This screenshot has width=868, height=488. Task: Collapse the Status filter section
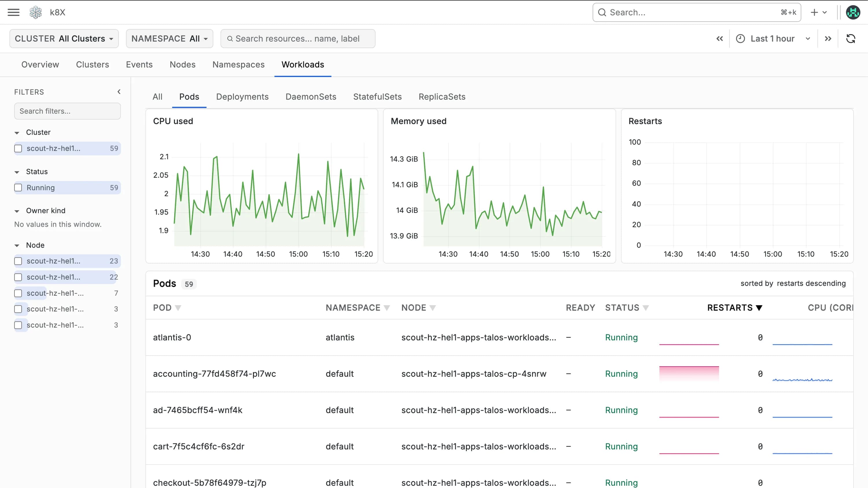[17, 172]
